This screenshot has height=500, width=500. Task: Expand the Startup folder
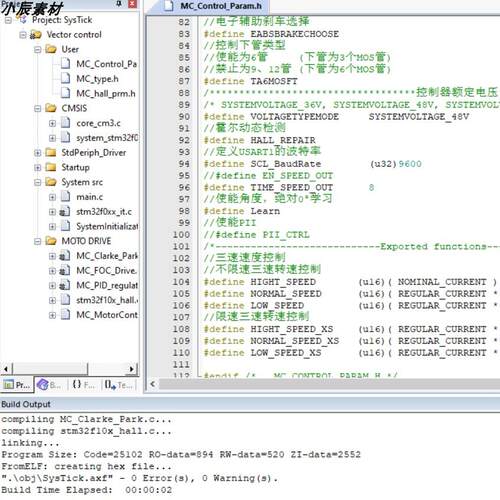point(38,167)
